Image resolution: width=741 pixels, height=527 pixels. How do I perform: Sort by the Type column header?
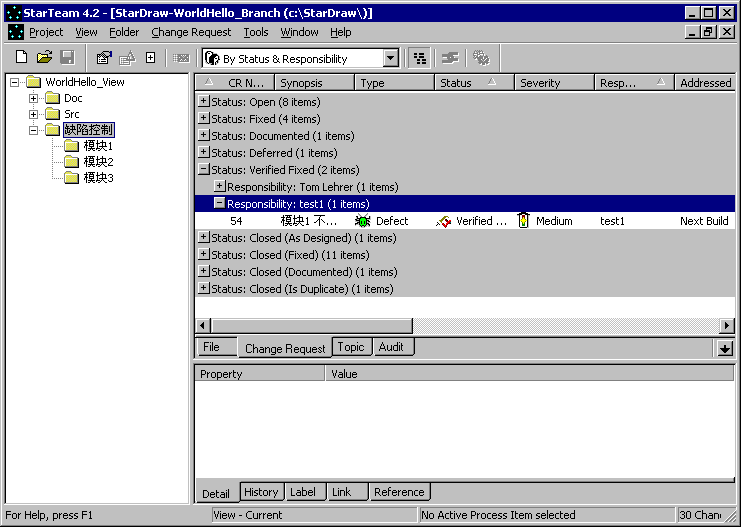coord(394,83)
